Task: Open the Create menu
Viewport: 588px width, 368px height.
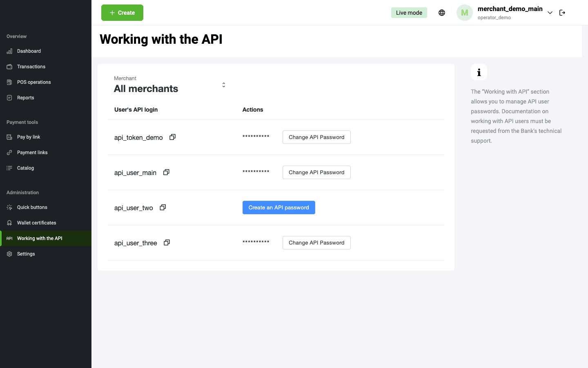Action: coord(122,13)
